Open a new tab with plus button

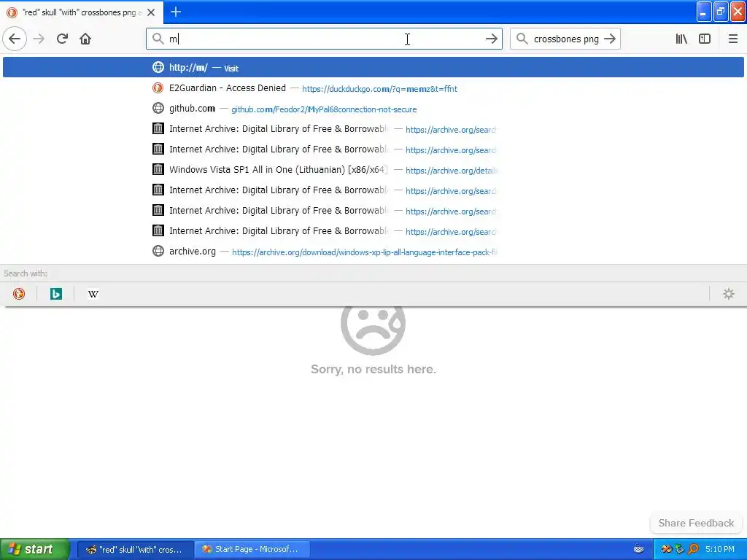coord(176,12)
